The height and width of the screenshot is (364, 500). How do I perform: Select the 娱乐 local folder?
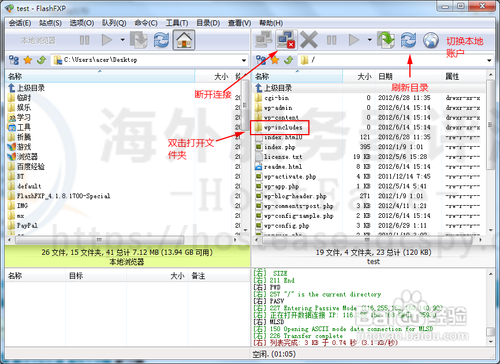(x=19, y=107)
